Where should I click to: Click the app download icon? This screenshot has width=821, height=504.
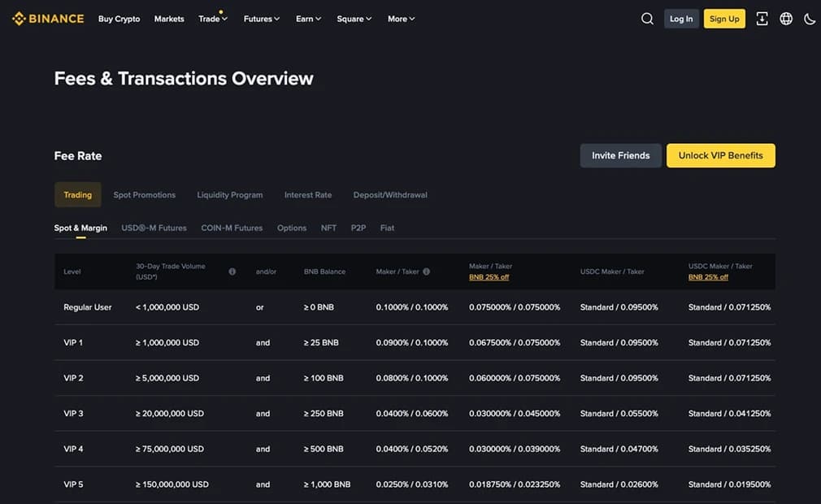pyautogui.click(x=762, y=18)
